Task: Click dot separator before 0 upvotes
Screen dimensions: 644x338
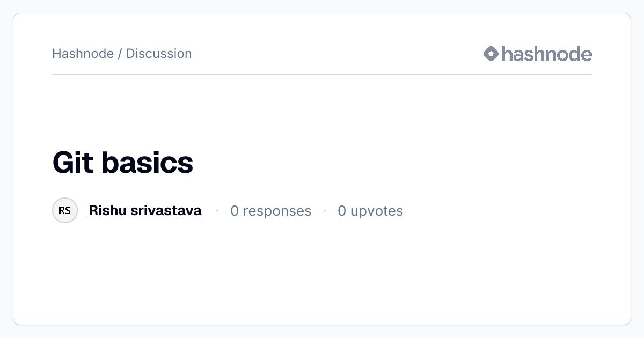Action: [325, 211]
